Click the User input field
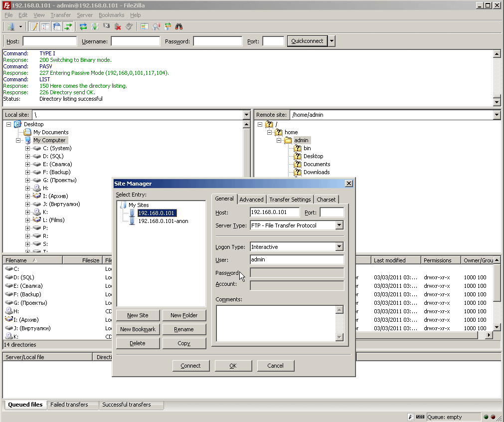Screen dimensions: 504x422 point(297,260)
